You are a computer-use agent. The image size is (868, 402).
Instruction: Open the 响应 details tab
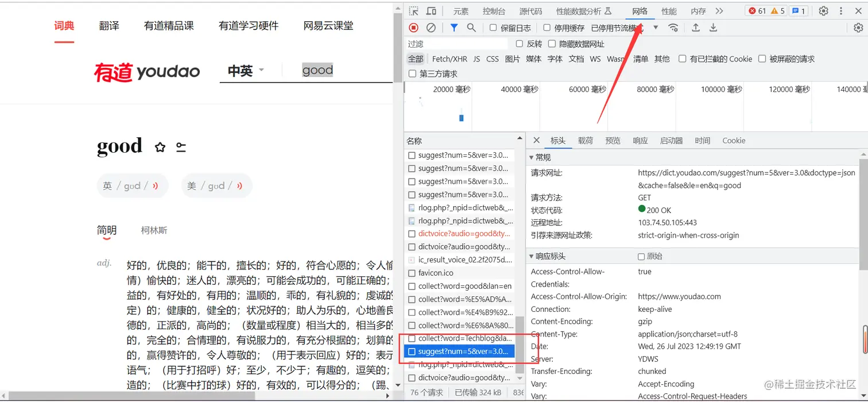coord(640,140)
